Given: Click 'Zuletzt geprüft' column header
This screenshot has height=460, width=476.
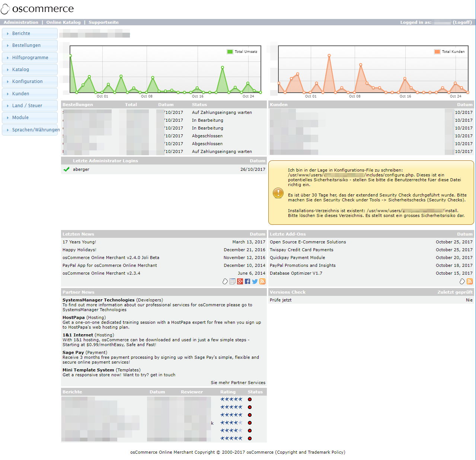Looking at the screenshot, I should click(x=455, y=292).
